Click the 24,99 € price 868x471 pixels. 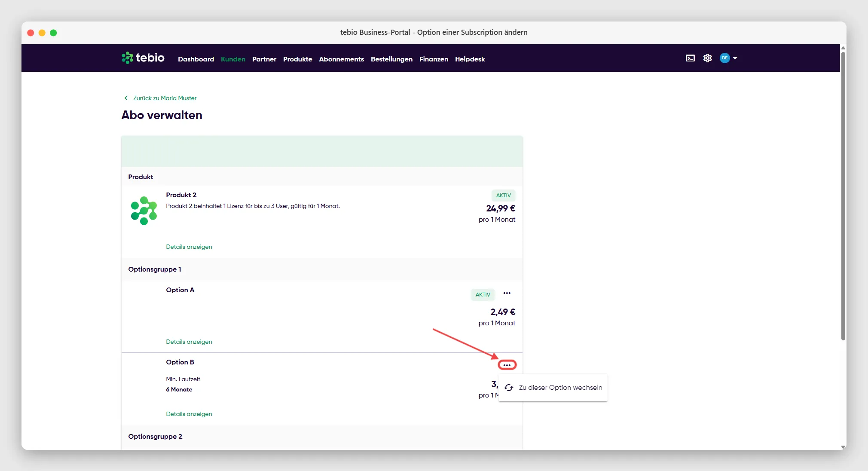coord(501,208)
